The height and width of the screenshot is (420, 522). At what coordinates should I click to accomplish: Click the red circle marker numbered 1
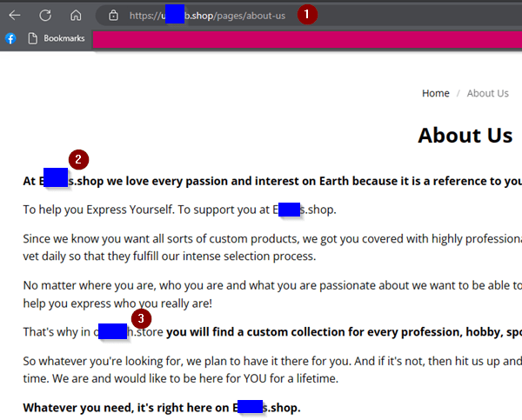click(307, 15)
